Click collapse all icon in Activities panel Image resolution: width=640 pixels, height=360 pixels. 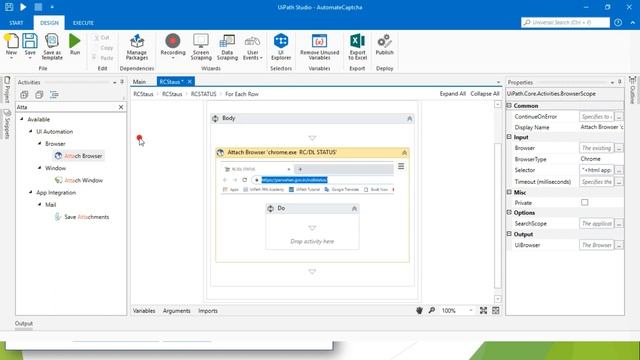point(39,95)
